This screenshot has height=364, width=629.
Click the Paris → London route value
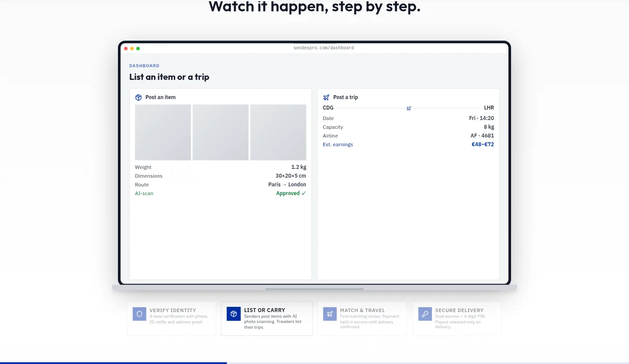(x=287, y=185)
